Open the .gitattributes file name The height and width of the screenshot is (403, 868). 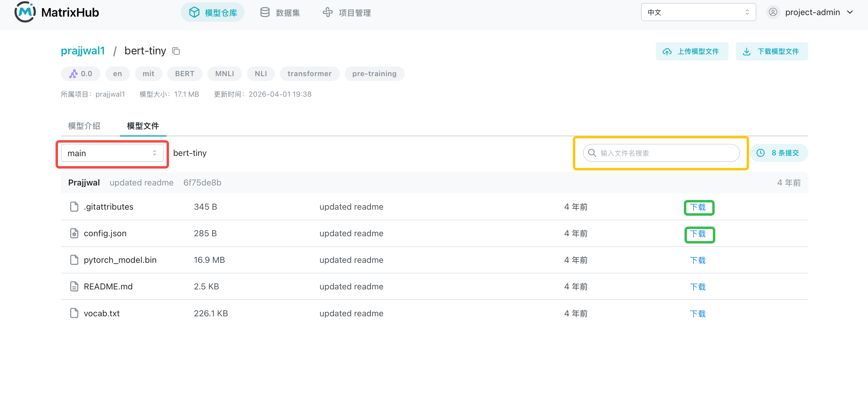[109, 206]
